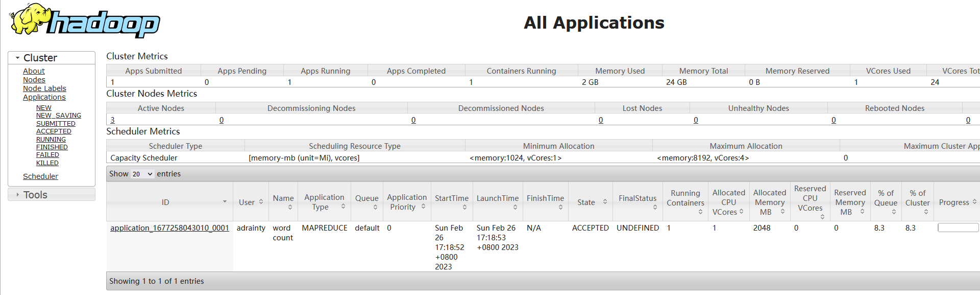
Task: Sort by Reserved Memory MB column
Action: point(850,202)
